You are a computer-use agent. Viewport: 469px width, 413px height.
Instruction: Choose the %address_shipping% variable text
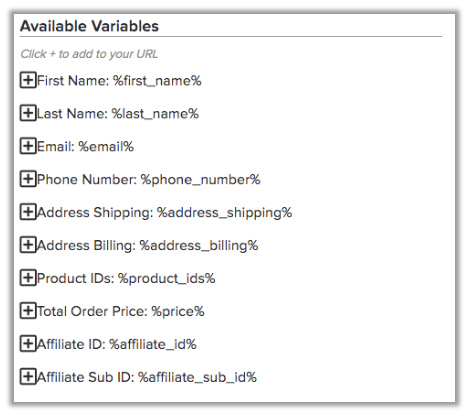coord(224,213)
